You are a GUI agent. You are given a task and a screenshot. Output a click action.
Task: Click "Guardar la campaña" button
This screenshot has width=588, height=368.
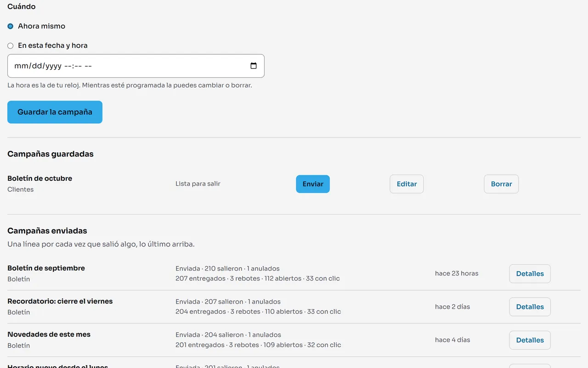55,112
